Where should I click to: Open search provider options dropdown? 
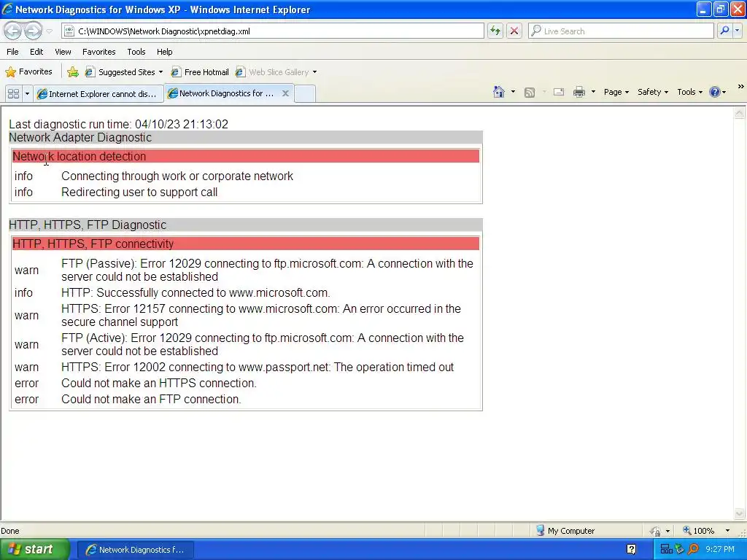(738, 31)
